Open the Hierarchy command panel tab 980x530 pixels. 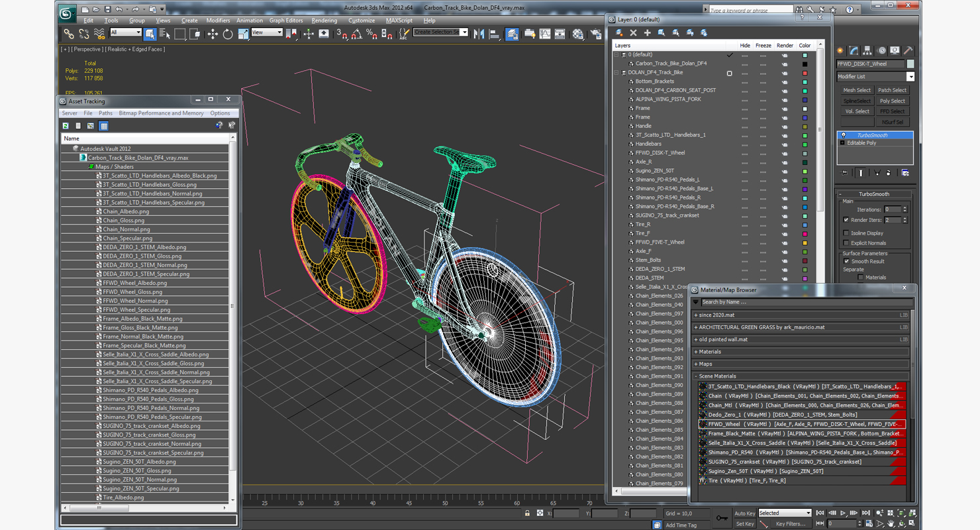click(867, 50)
